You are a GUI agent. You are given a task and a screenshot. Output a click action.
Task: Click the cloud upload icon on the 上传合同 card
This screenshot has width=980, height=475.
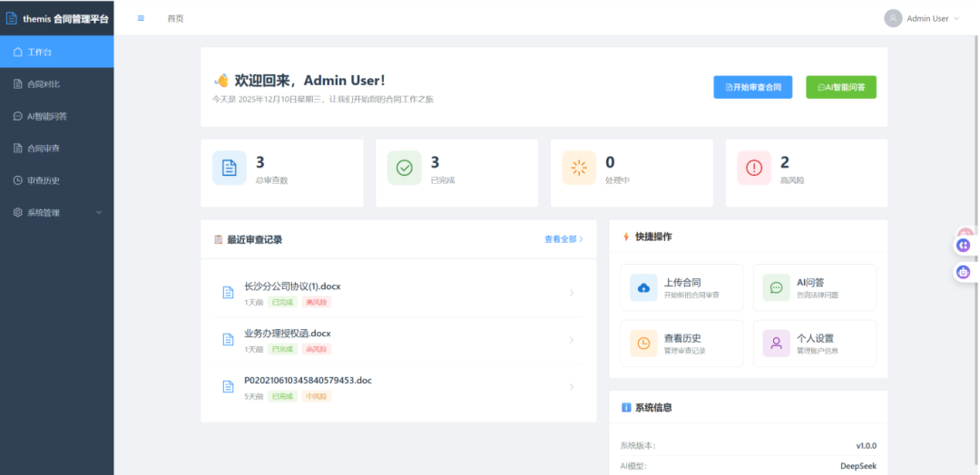pyautogui.click(x=643, y=287)
